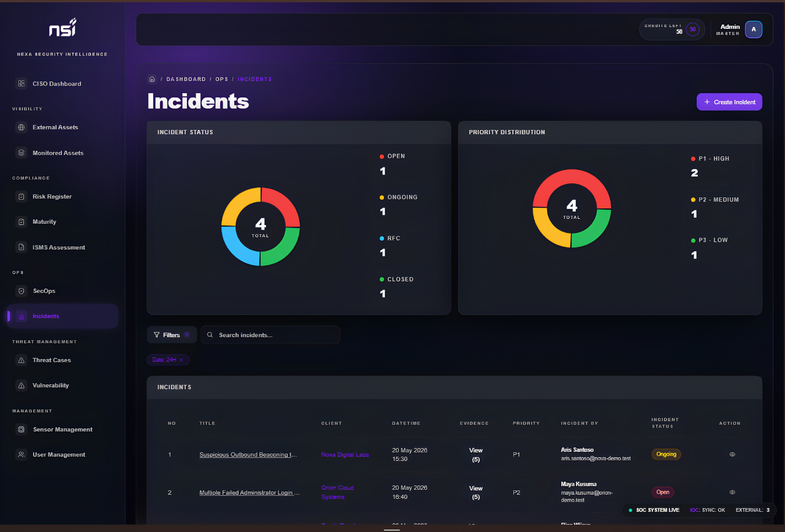Click the ISMS Assessment document icon
The width and height of the screenshot is (785, 532).
coord(21,248)
